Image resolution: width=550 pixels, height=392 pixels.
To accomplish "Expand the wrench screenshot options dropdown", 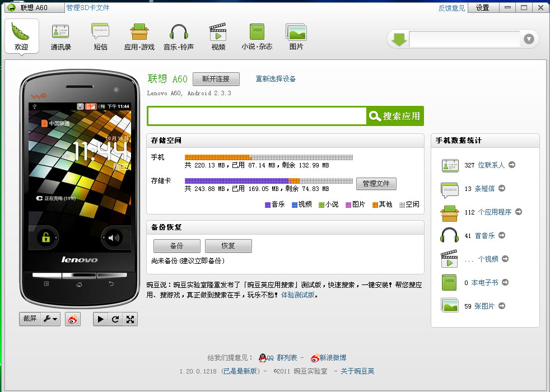I will pos(51,319).
